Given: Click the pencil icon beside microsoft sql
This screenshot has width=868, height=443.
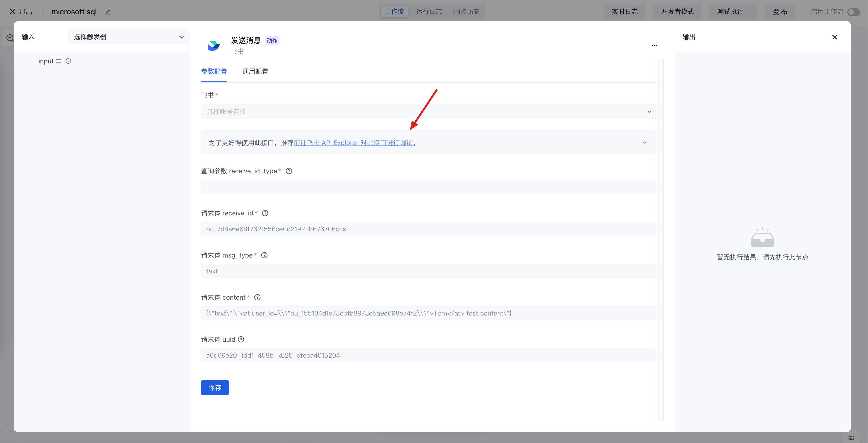Looking at the screenshot, I should click(108, 12).
